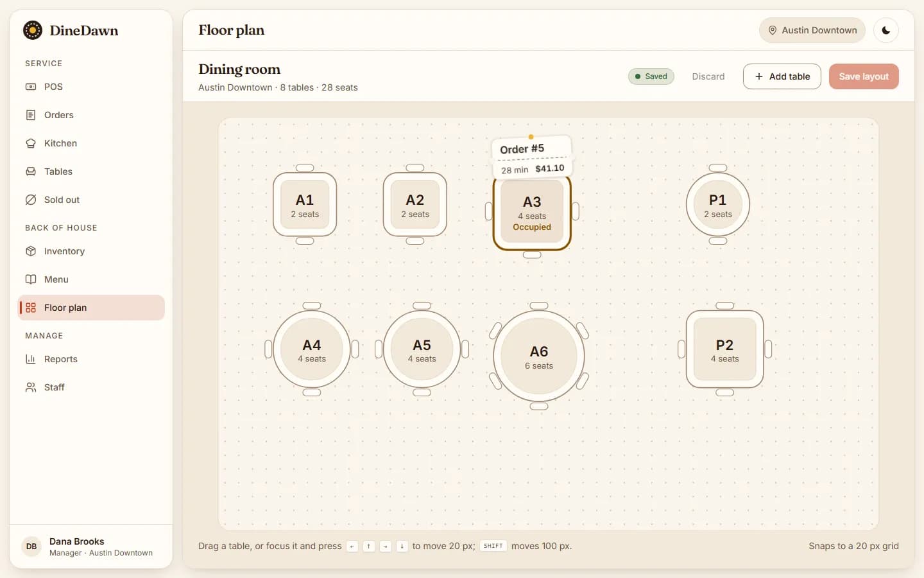Open the POS page from the sidebar
This screenshot has width=924, height=578.
[91, 87]
